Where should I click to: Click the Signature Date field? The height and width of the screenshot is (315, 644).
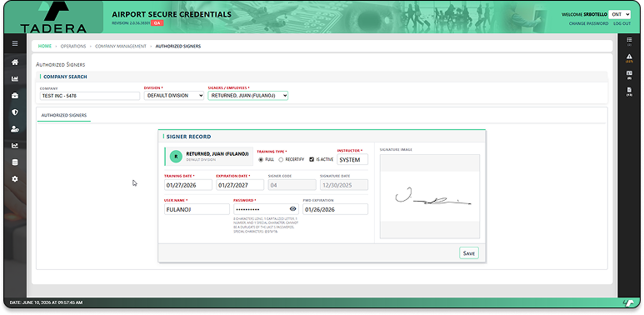(x=344, y=185)
